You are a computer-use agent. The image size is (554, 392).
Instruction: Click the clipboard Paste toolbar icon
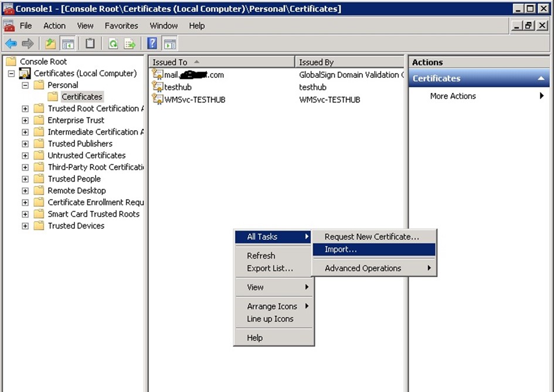point(90,43)
